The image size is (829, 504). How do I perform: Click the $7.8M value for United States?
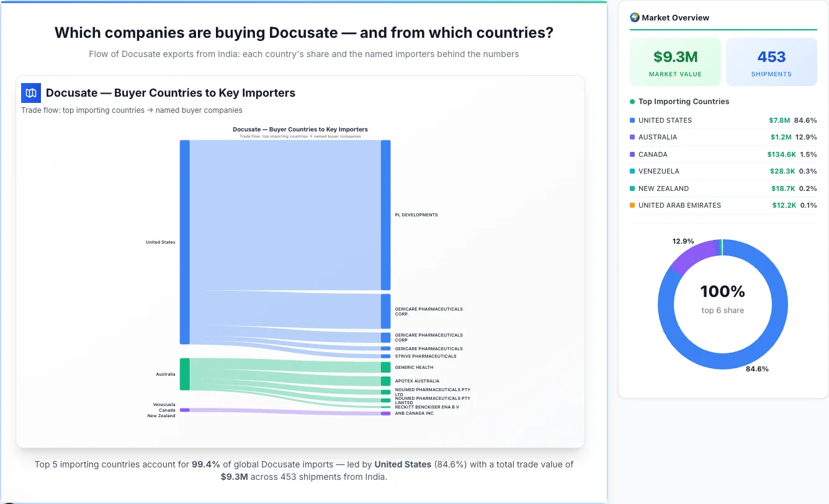coord(781,120)
